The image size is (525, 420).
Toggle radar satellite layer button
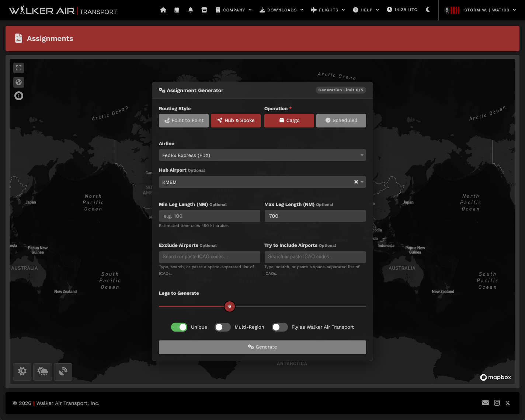pos(63,372)
